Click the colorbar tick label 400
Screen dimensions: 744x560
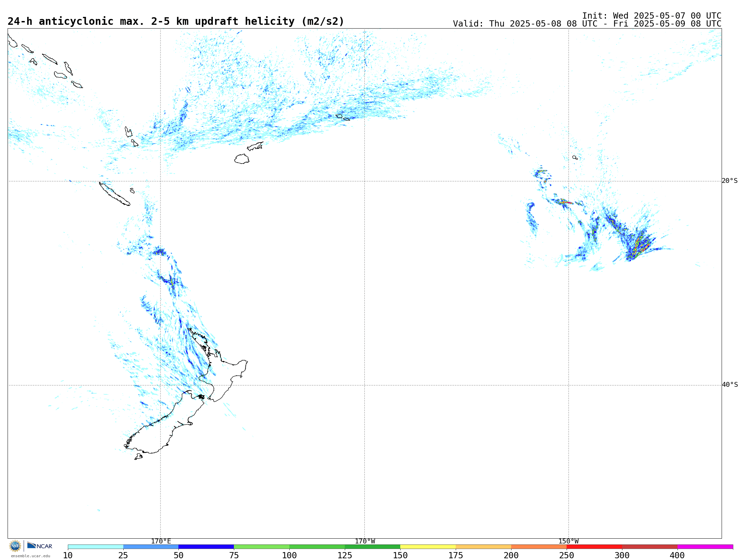coord(677,556)
